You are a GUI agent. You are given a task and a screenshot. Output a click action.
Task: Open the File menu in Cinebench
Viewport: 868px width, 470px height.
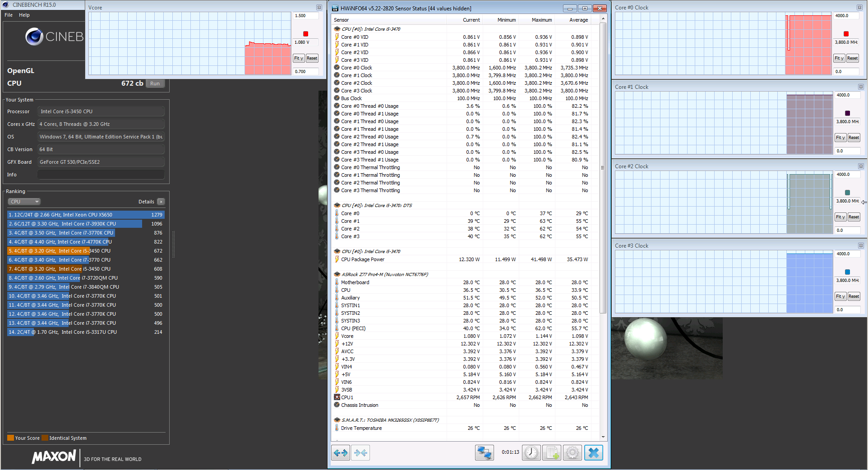click(x=8, y=15)
